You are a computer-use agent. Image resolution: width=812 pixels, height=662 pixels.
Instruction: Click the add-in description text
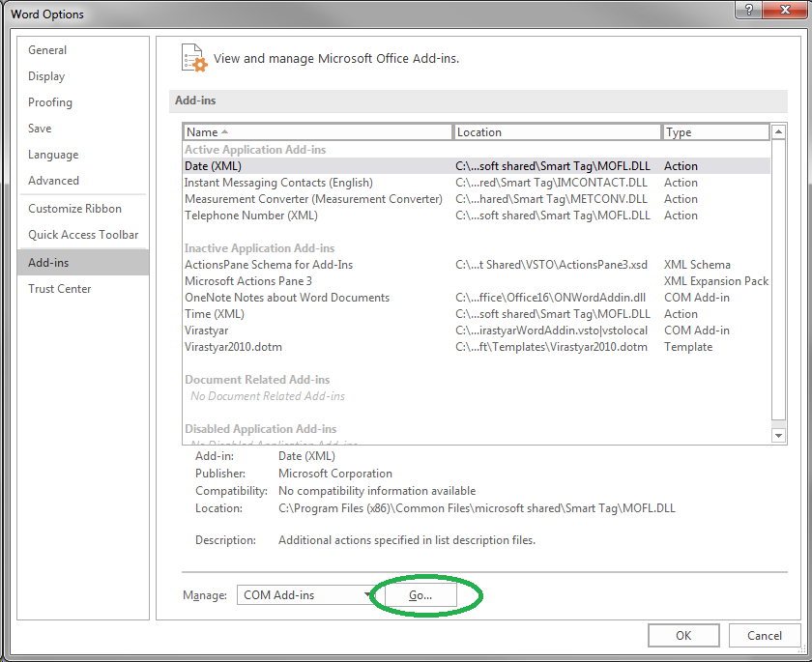point(407,540)
